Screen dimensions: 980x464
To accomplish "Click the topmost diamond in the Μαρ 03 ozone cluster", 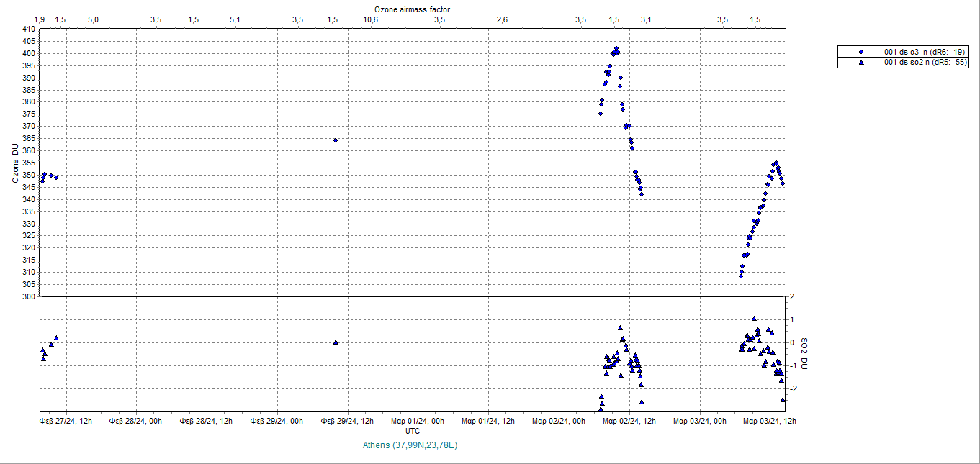I will coord(775,163).
